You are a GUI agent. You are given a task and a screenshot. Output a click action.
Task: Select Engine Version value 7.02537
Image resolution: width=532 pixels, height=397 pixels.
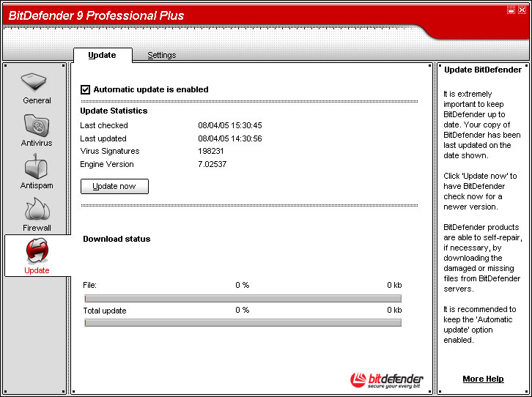[x=213, y=164]
